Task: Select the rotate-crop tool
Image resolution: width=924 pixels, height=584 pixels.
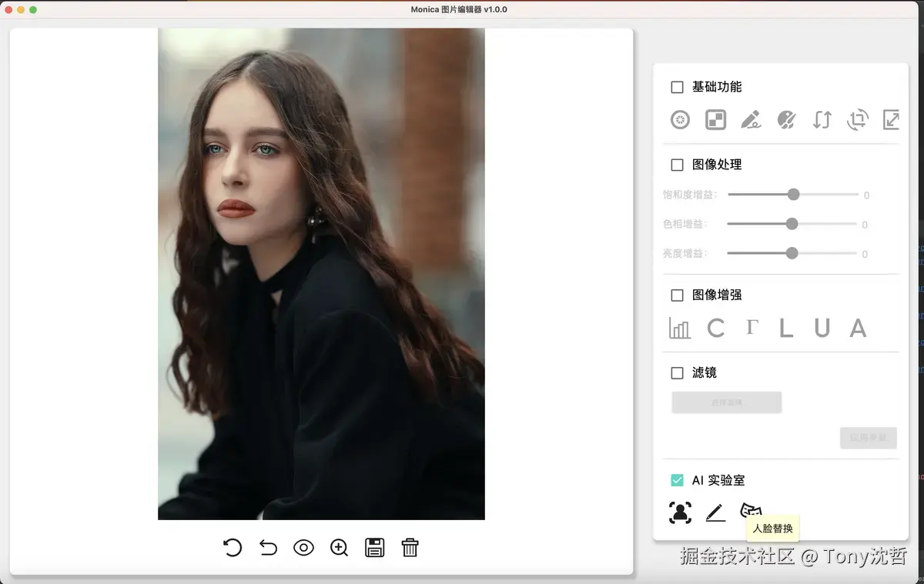Action: point(857,120)
